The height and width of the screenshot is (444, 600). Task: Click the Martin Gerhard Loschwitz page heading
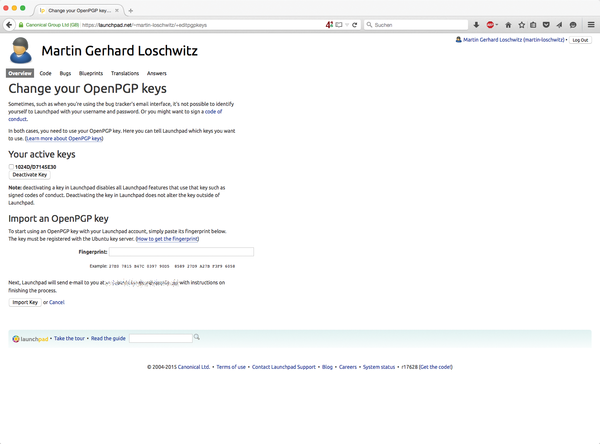point(119,51)
